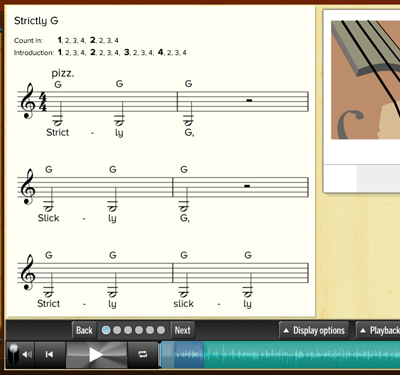Click the 'Count in:' label
This screenshot has width=400, height=375.
coord(28,41)
